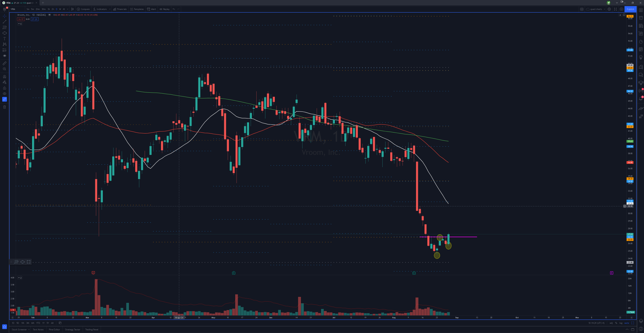Activate the zoom in tool
The image size is (644, 333).
point(4,69)
